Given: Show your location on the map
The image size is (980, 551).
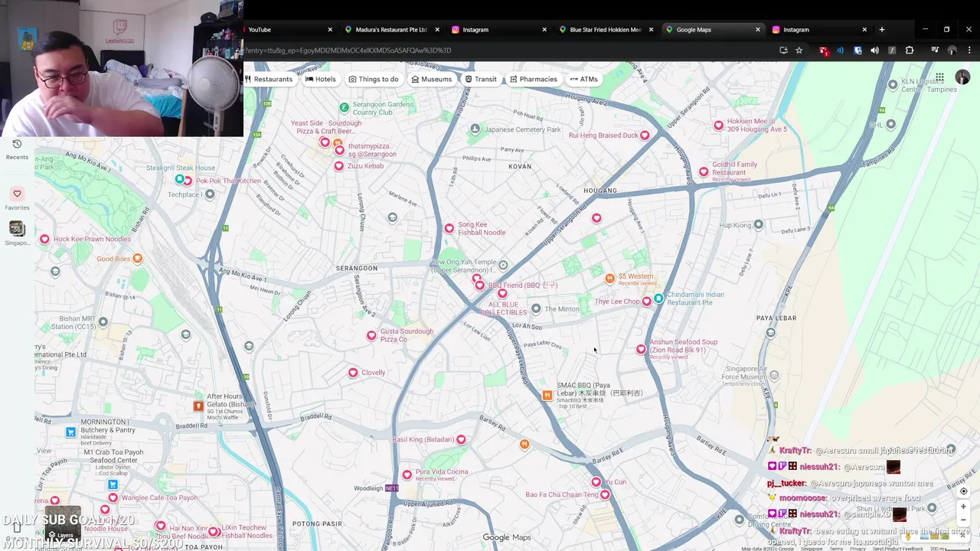Looking at the screenshot, I should [x=964, y=491].
